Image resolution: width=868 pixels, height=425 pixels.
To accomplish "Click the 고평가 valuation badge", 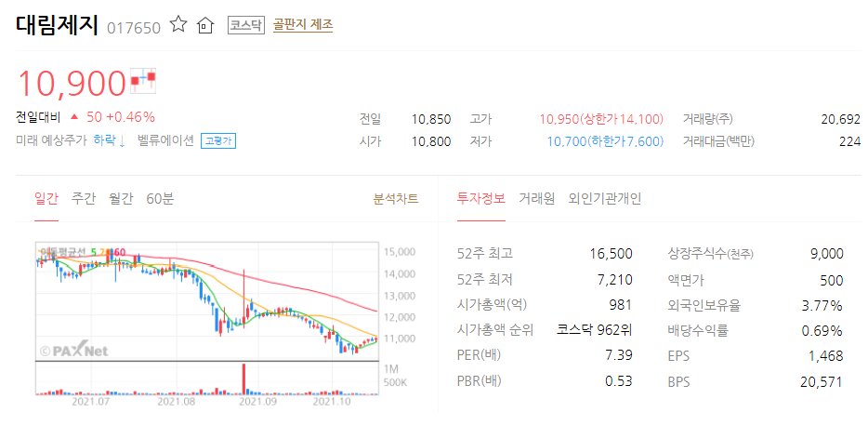I will pyautogui.click(x=218, y=140).
